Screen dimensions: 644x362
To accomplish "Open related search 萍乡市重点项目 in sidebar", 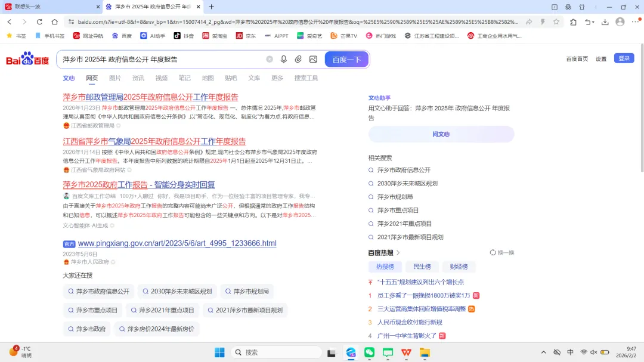I will [398, 210].
